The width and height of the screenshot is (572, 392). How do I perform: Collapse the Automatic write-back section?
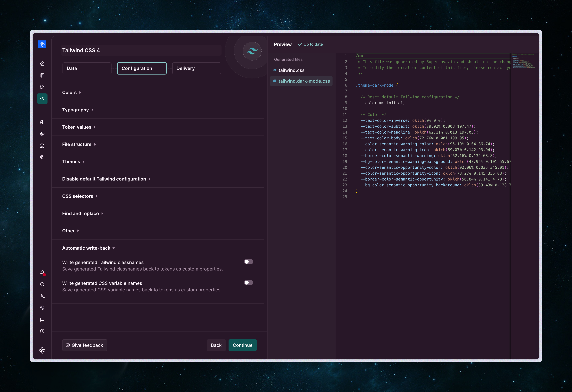pyautogui.click(x=88, y=248)
